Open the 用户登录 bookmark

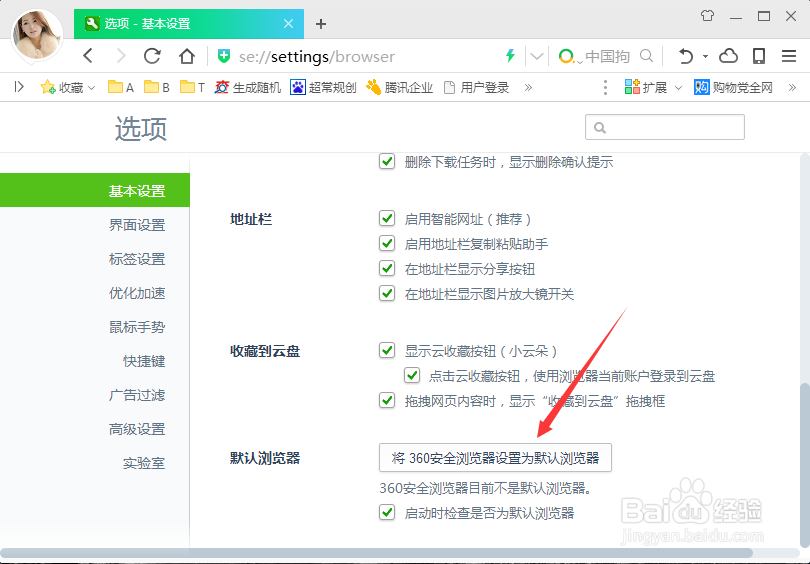tap(477, 87)
